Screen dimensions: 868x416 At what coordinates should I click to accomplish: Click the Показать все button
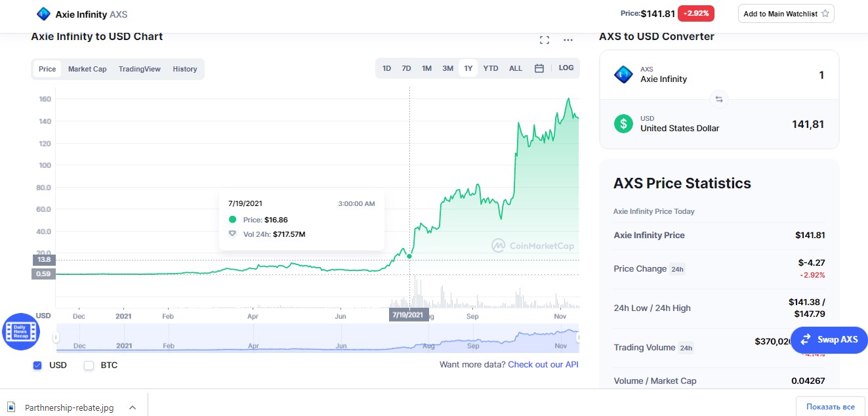coord(830,407)
